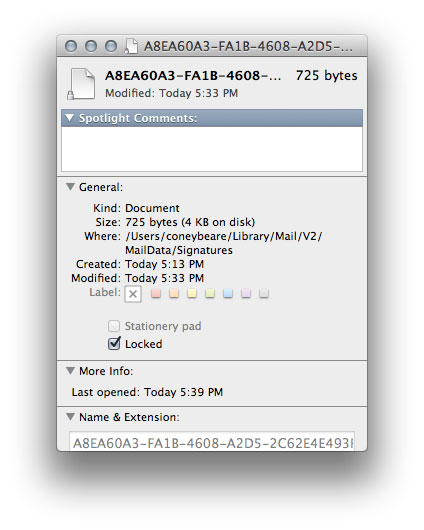Screen dimensions: 424x530
Task: Collapse the Name & Extension section
Action: coord(70,417)
